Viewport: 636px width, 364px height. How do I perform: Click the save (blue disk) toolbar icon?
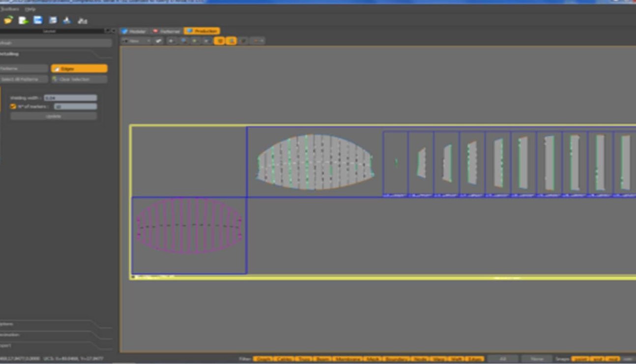point(38,20)
